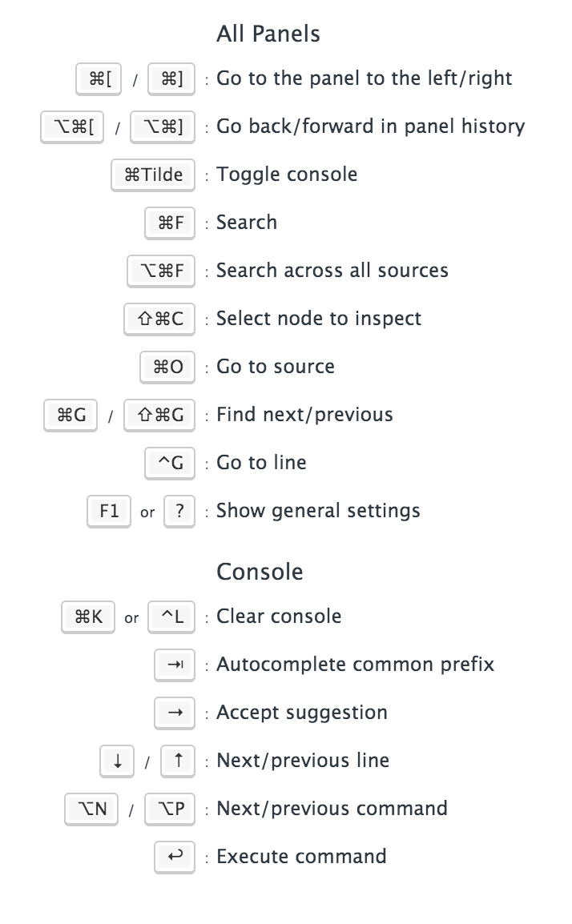Click the ⌘Tilde shortcut key
Screen dimensions: 572x924
(x=153, y=175)
